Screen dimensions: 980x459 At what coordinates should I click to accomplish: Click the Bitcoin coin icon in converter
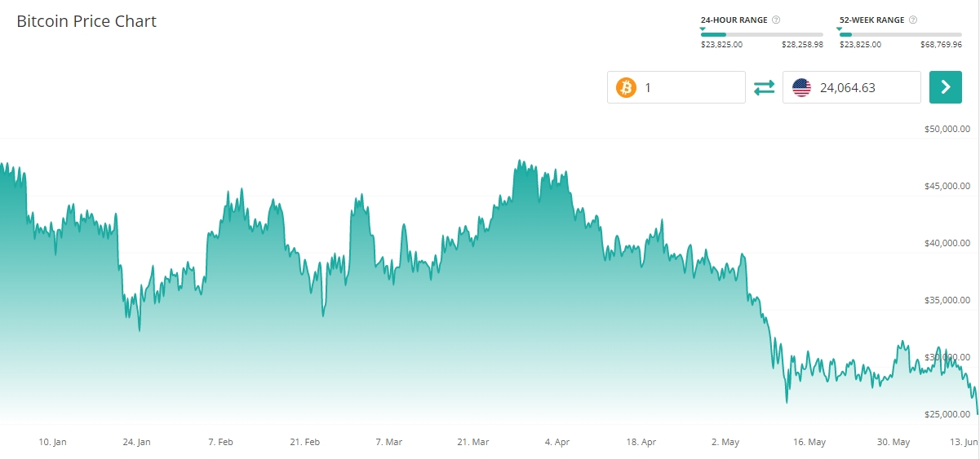click(626, 87)
